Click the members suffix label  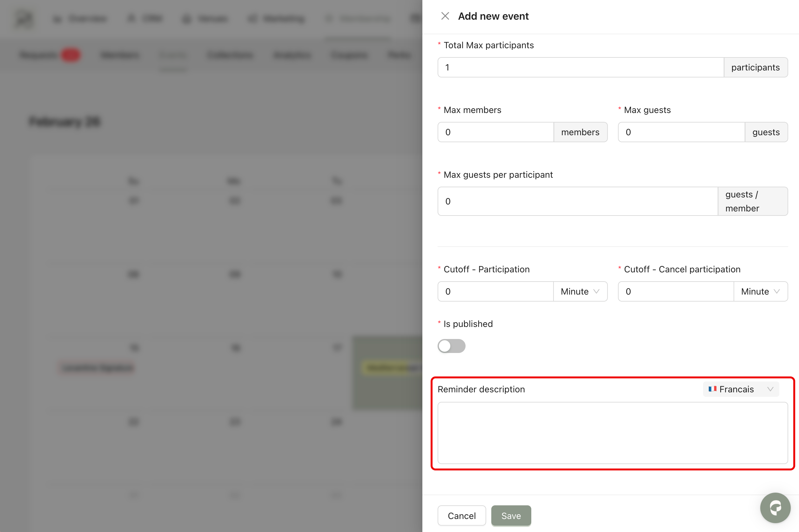580,132
